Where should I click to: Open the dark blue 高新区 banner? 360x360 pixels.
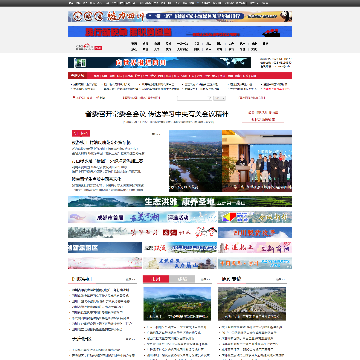[105, 248]
